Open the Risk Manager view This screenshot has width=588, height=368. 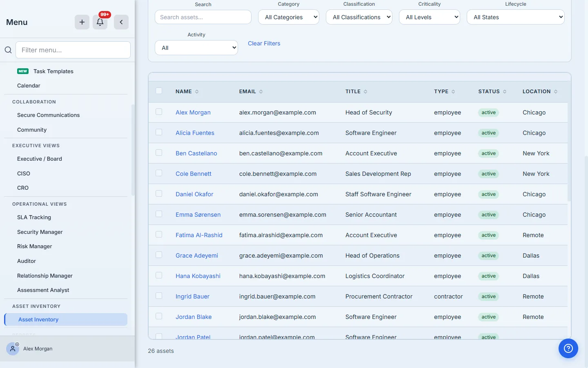click(x=34, y=246)
